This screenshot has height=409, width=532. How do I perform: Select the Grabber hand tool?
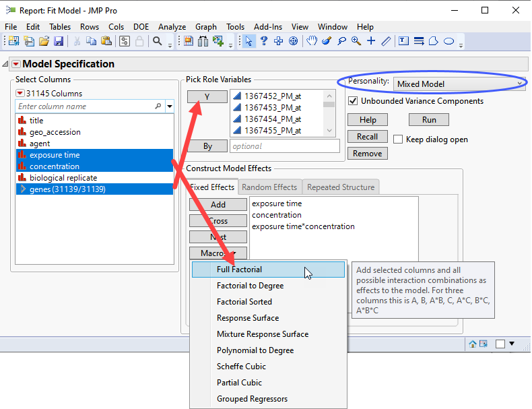click(x=312, y=41)
